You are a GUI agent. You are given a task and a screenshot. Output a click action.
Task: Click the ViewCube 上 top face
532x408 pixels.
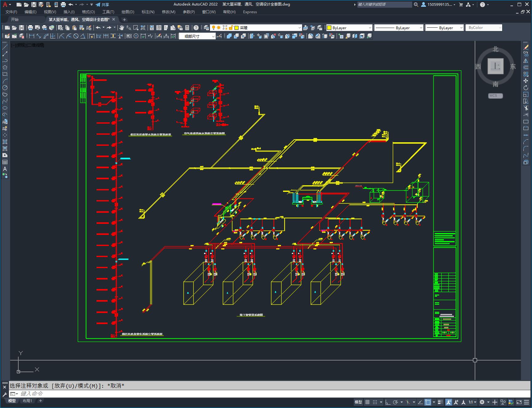[x=495, y=66]
